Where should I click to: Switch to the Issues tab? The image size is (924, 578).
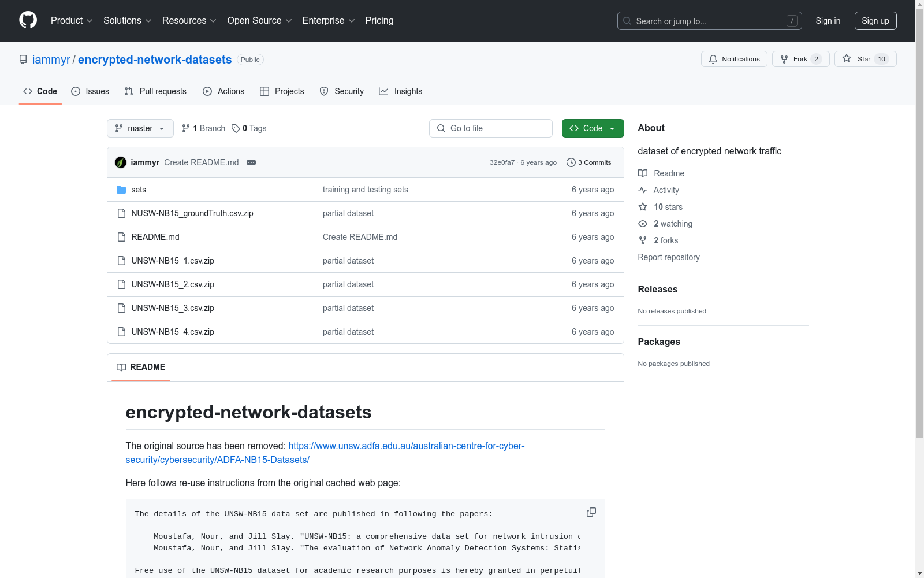(x=90, y=91)
